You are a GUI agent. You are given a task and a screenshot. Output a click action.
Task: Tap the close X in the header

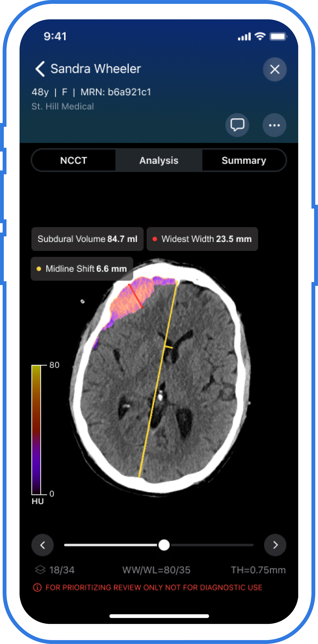(x=275, y=69)
